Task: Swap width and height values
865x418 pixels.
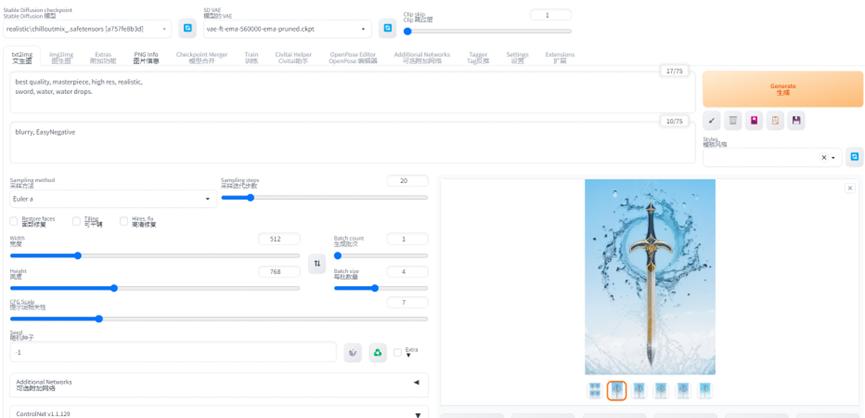Action: click(x=317, y=264)
